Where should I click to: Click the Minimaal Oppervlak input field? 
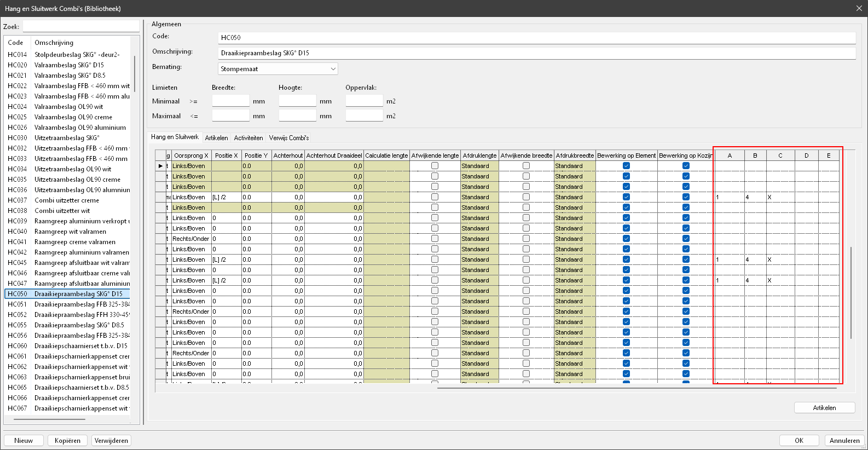364,101
